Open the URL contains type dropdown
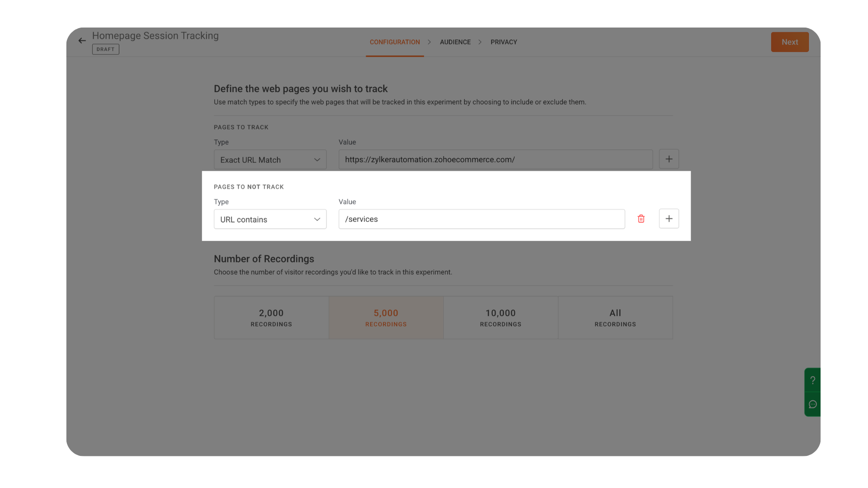 270,219
